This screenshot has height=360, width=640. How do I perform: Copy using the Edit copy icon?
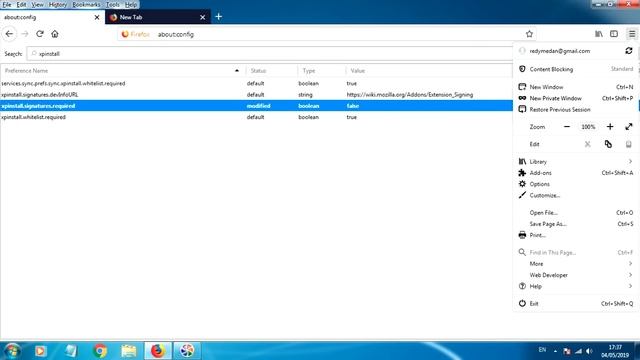pyautogui.click(x=608, y=144)
